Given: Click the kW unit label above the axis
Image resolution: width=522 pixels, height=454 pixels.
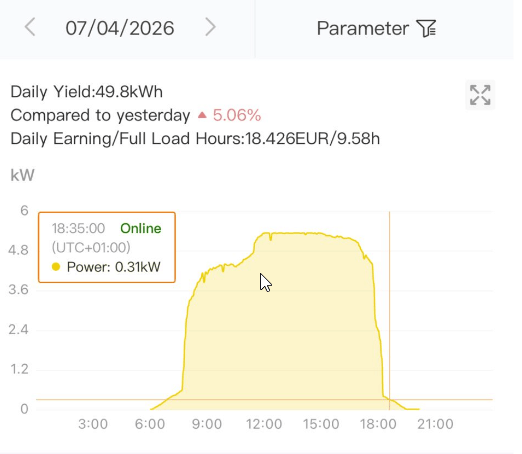Looking at the screenshot, I should point(22,175).
